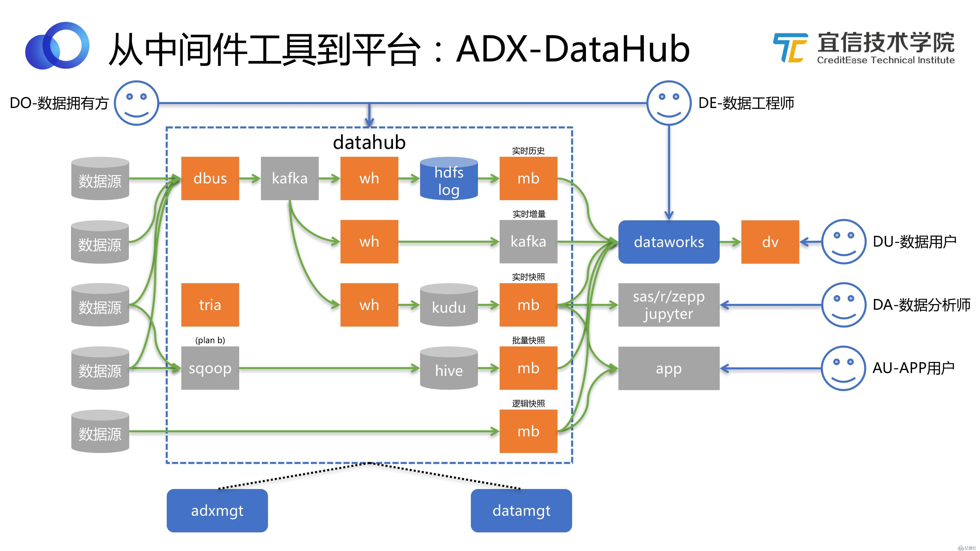Toggle DE-数据工程师 engineer node
The width and height of the screenshot is (980, 551).
click(663, 102)
